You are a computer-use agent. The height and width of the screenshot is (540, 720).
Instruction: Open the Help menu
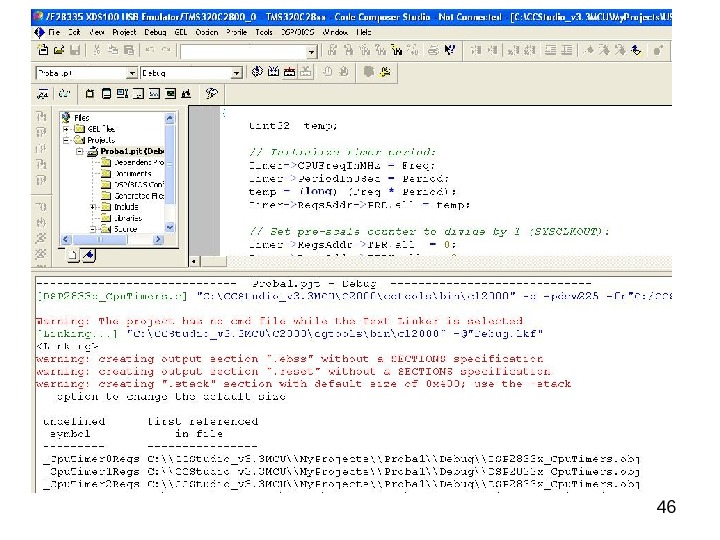click(363, 32)
